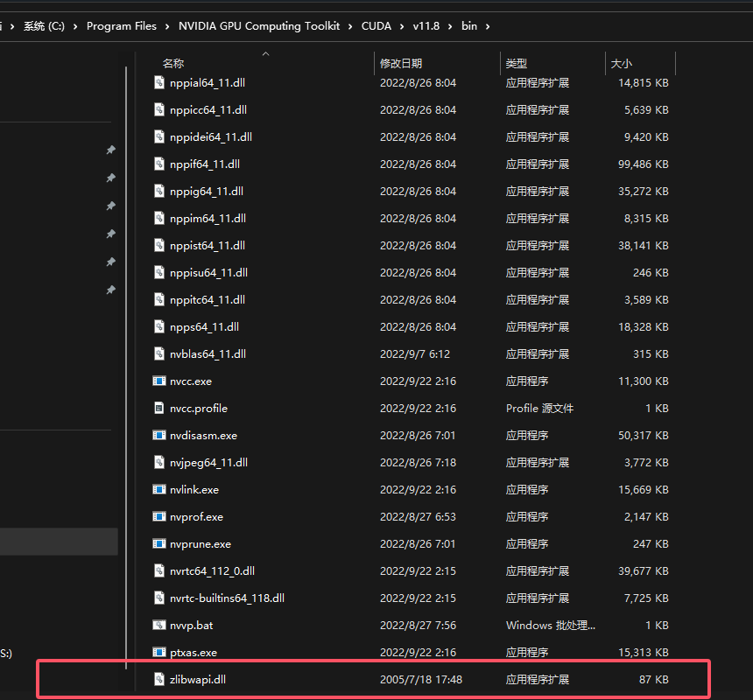Select the zlibwapi.dll file name
The width and height of the screenshot is (753, 700).
(198, 679)
